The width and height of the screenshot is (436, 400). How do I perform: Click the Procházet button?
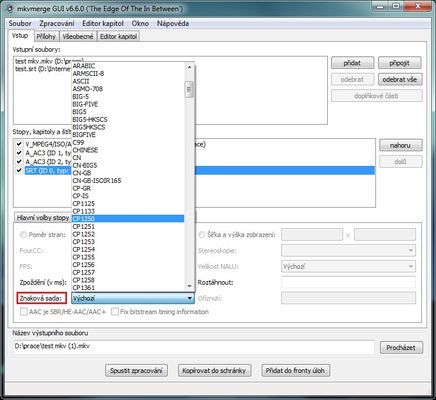(401, 348)
